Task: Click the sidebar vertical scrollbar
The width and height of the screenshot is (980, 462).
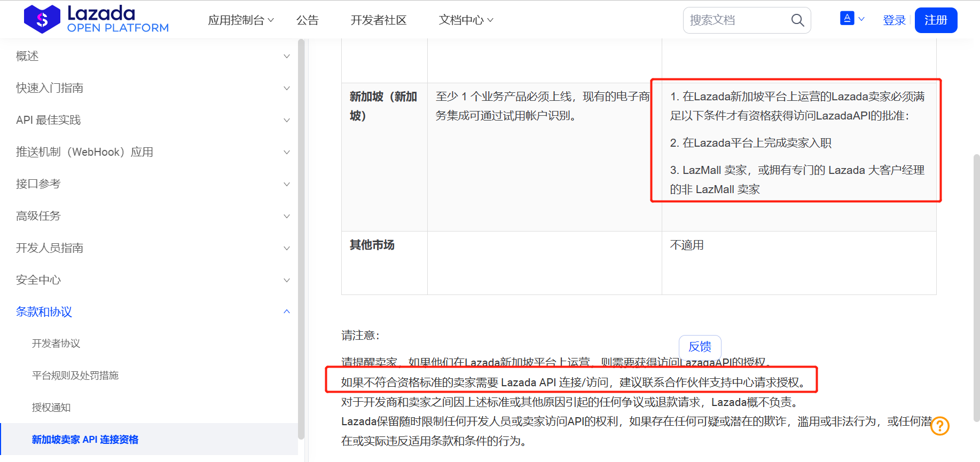Action: point(301,239)
